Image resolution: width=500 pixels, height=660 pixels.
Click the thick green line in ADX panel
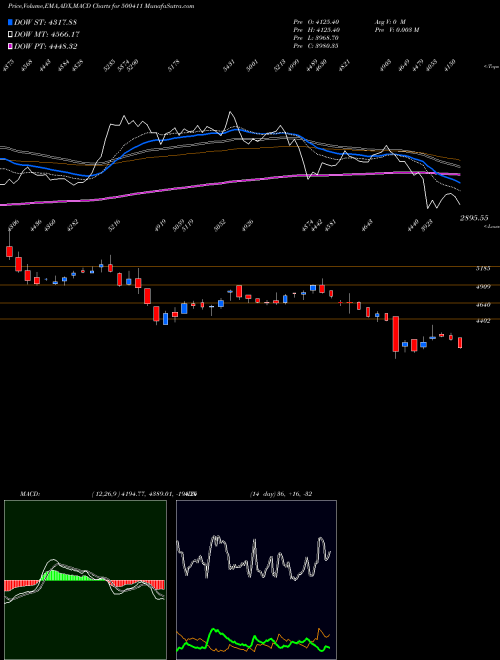click(253, 642)
